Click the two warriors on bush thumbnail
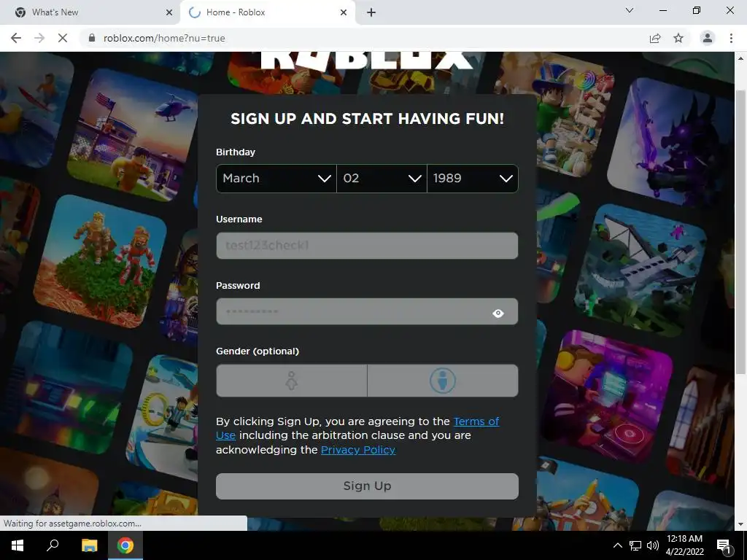This screenshot has height=560, width=747. [x=100, y=262]
